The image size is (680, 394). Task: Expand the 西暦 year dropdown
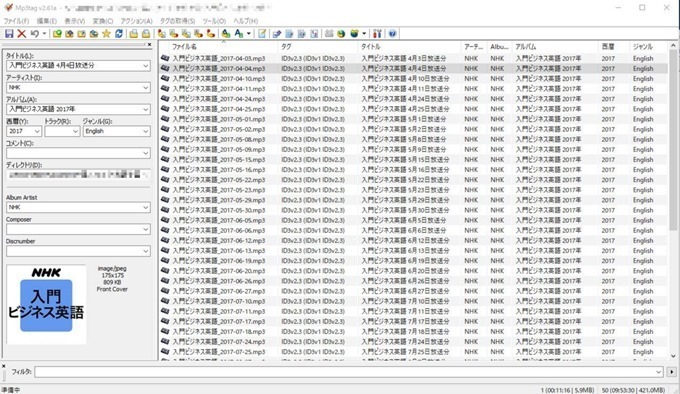pos(37,131)
